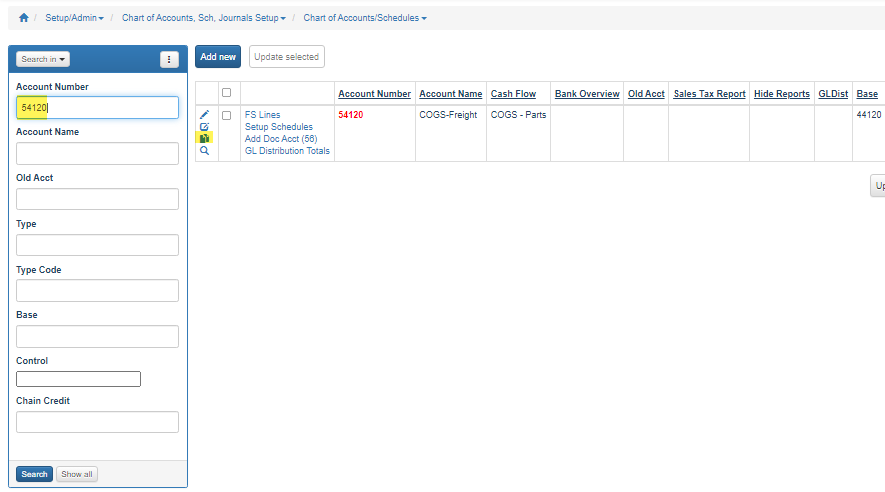885x492 pixels.
Task: Sort by Cash Flow column header
Action: 514,94
